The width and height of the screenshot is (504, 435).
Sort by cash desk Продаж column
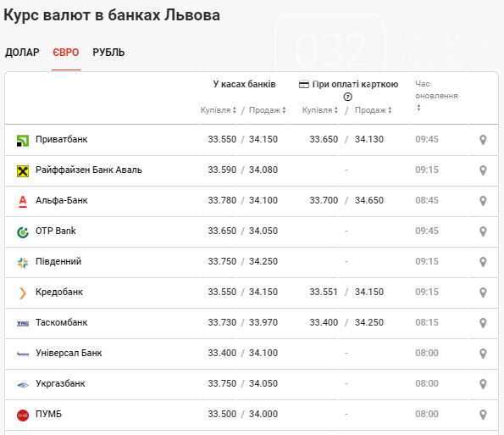(268, 110)
